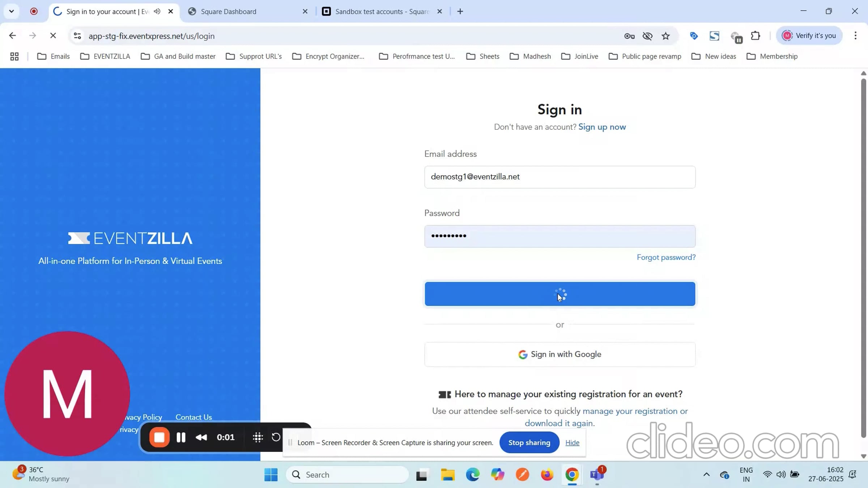This screenshot has width=868, height=488.
Task: Expand the Membership bookmarks folder
Action: click(x=772, y=56)
